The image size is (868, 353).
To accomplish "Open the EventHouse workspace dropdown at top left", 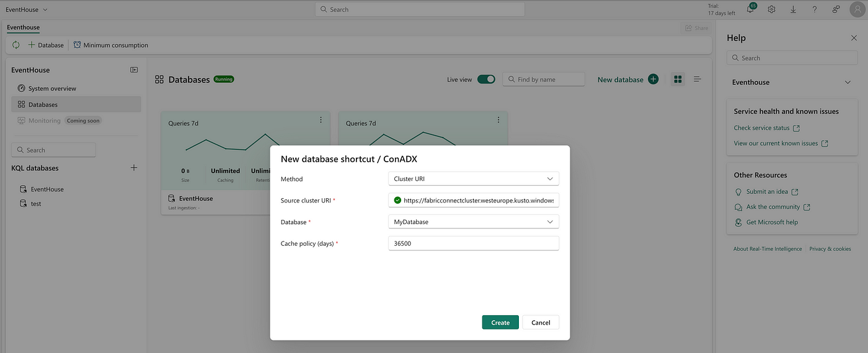I will click(27, 9).
